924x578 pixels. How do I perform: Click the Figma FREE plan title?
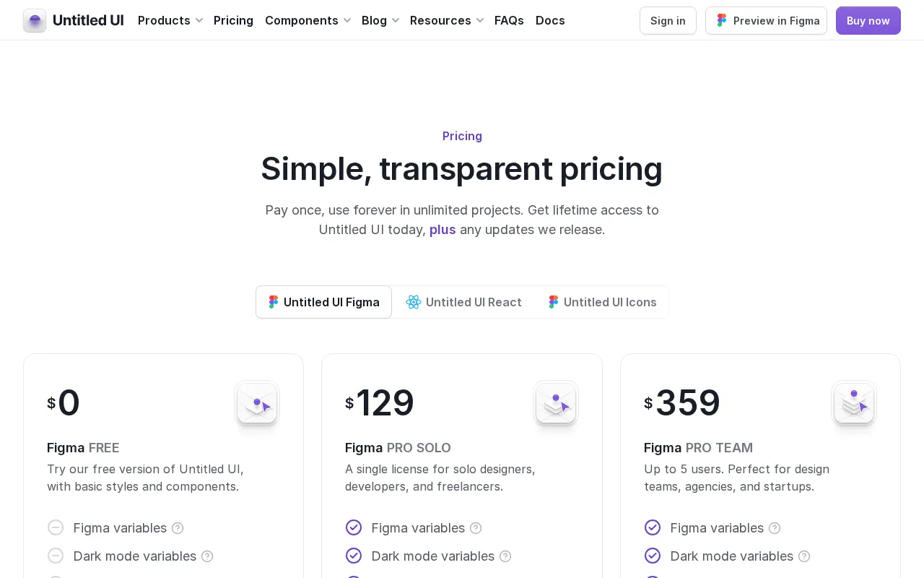click(83, 448)
